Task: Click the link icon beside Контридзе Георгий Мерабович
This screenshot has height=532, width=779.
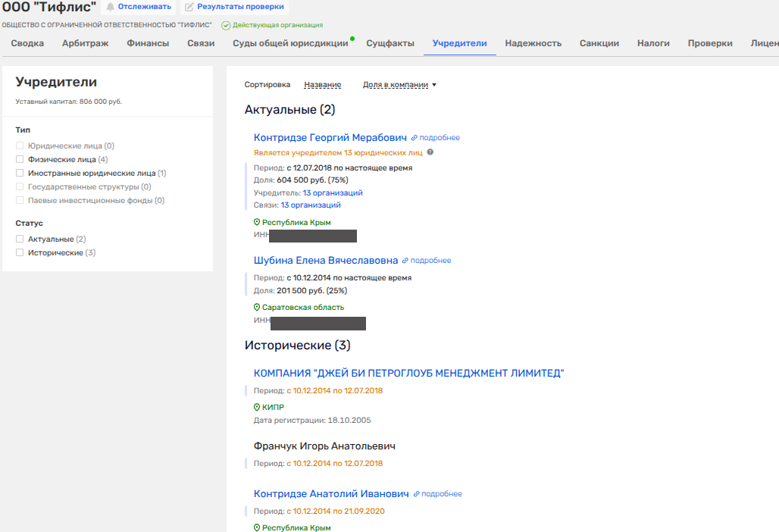Action: click(414, 138)
